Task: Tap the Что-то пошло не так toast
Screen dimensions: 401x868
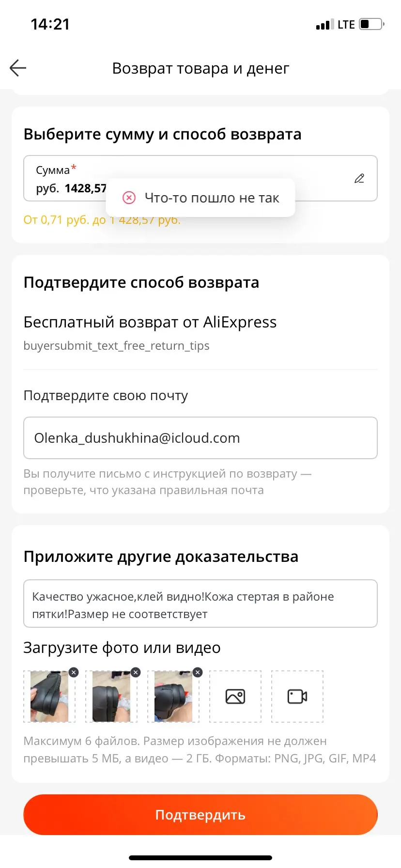Action: tap(212, 198)
